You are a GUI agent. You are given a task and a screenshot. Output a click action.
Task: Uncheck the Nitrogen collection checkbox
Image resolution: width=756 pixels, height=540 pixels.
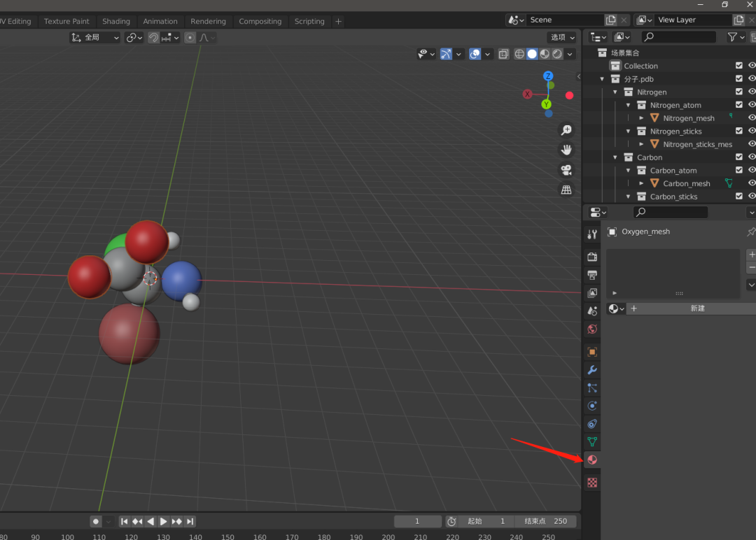tap(738, 92)
